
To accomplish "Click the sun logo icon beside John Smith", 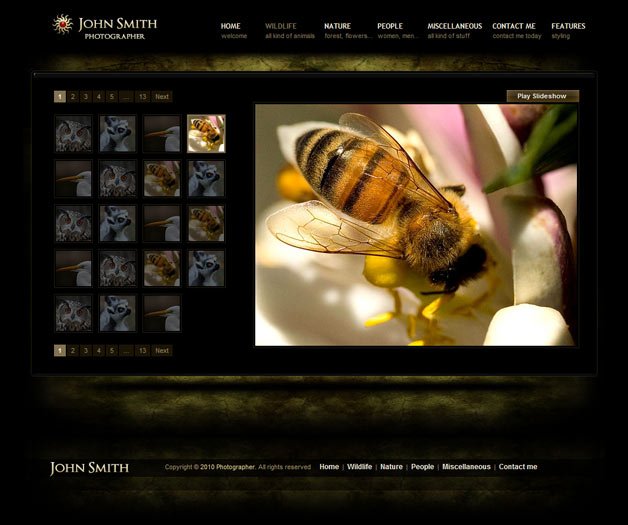I will tap(62, 24).
